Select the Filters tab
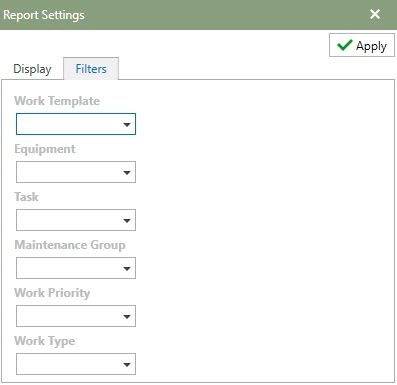Screen dimensions: 397x385 [91, 69]
